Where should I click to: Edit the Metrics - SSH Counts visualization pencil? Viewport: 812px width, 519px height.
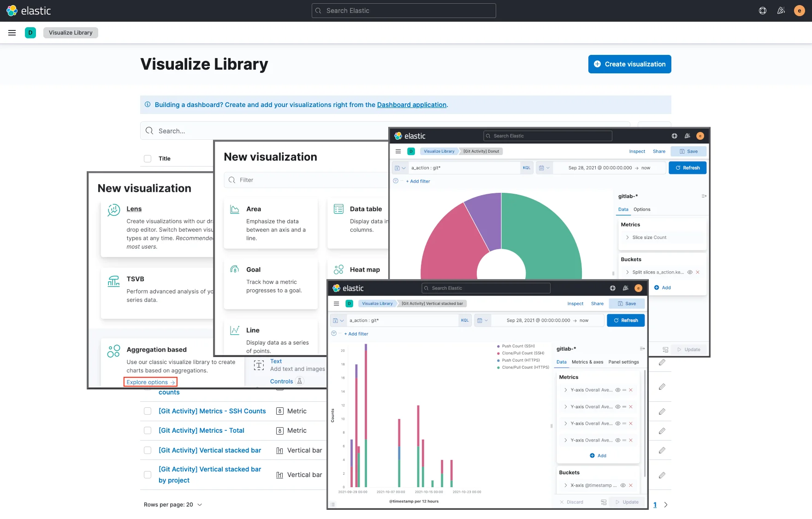(x=662, y=412)
